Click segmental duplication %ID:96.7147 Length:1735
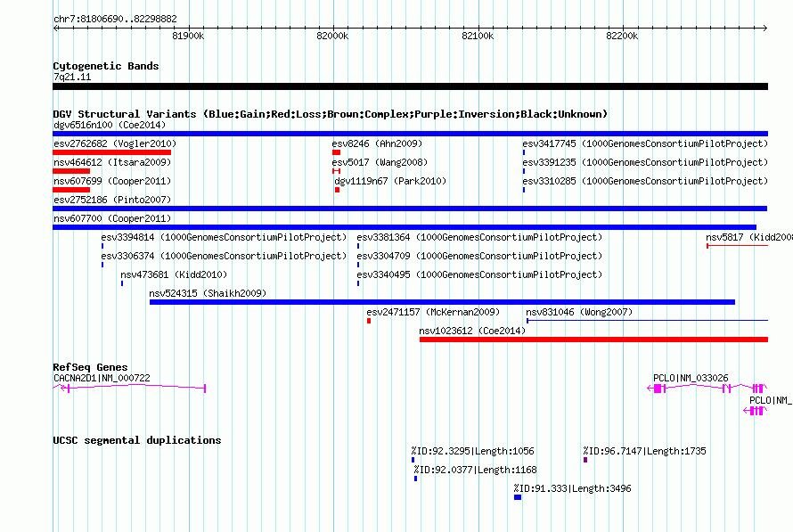Image resolution: width=793 pixels, height=532 pixels. [644, 451]
